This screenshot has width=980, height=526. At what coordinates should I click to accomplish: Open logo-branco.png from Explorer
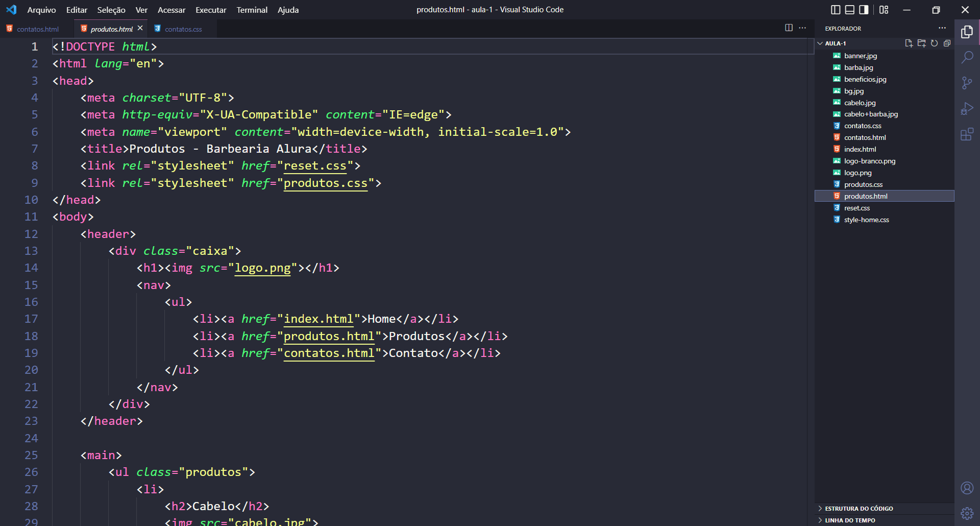885,161
